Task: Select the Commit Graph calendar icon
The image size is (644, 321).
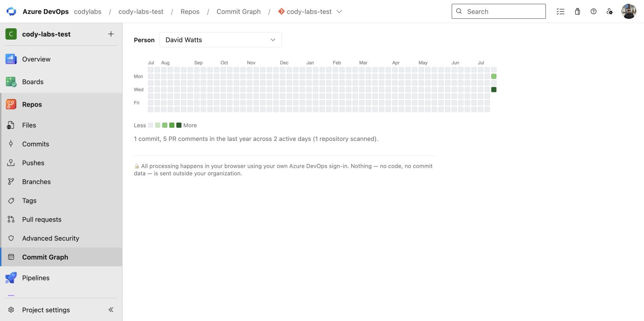Action: [x=11, y=257]
